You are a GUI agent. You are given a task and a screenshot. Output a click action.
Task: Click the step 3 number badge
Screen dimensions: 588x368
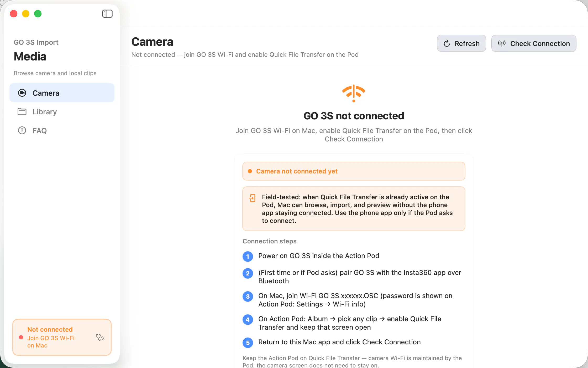point(248,297)
